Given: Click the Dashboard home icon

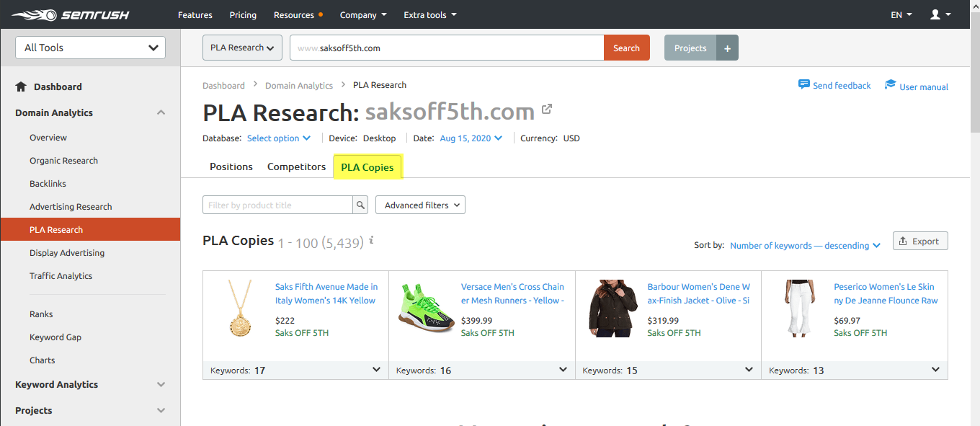Looking at the screenshot, I should point(21,86).
